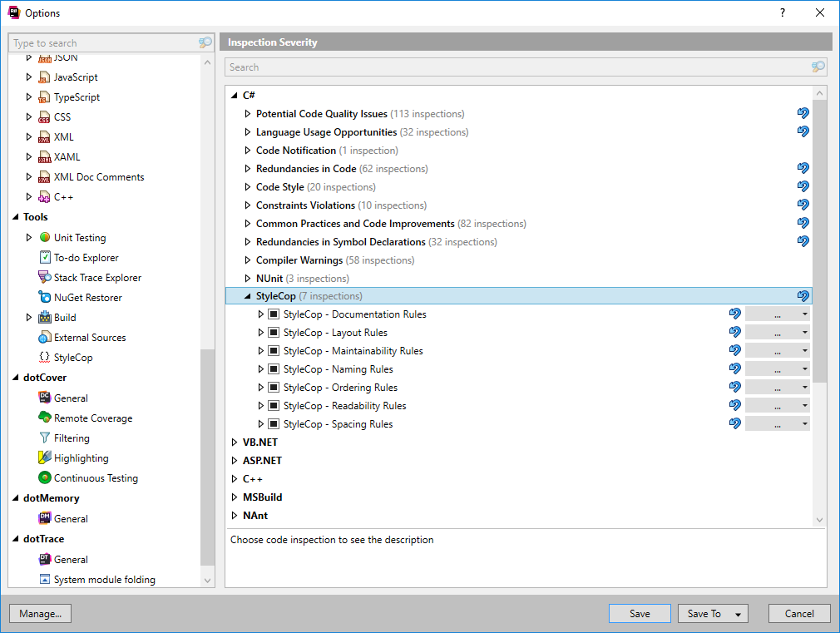This screenshot has height=633, width=840.
Task: Open External Sources icon
Action: click(44, 337)
